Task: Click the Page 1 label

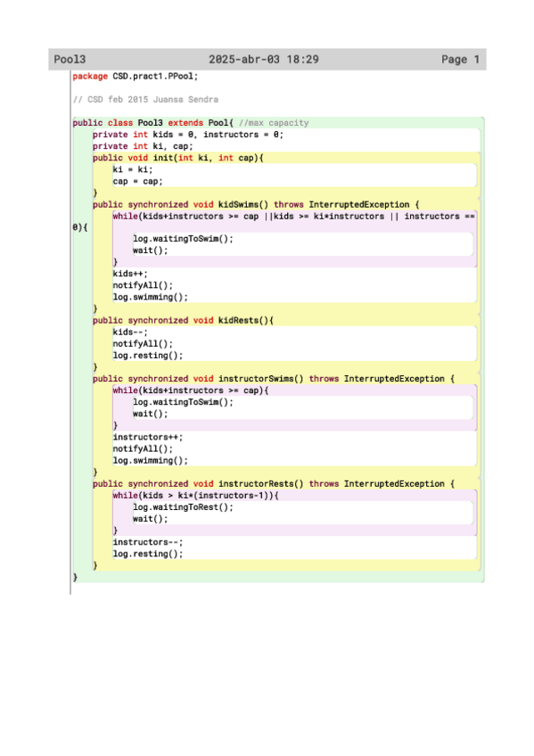Action: [460, 60]
